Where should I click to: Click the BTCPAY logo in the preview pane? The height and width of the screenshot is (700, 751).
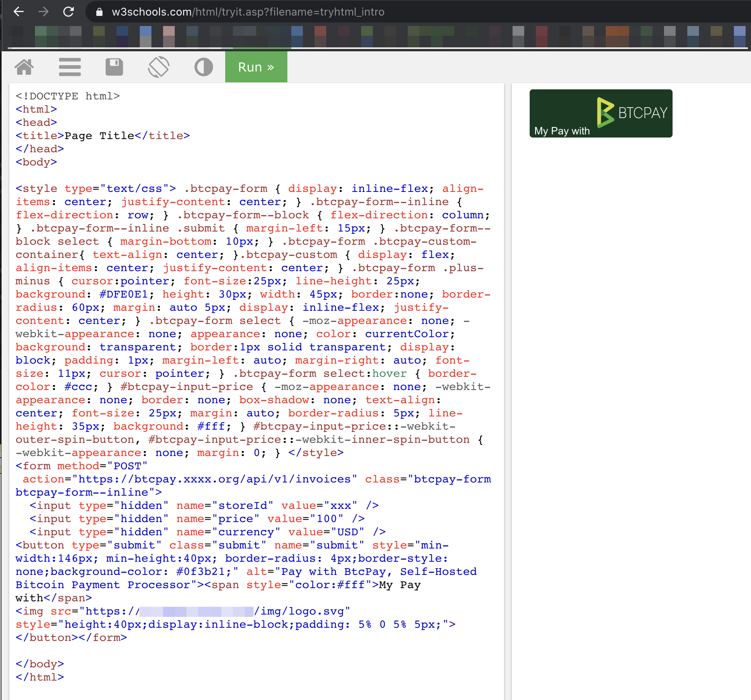coord(632,113)
